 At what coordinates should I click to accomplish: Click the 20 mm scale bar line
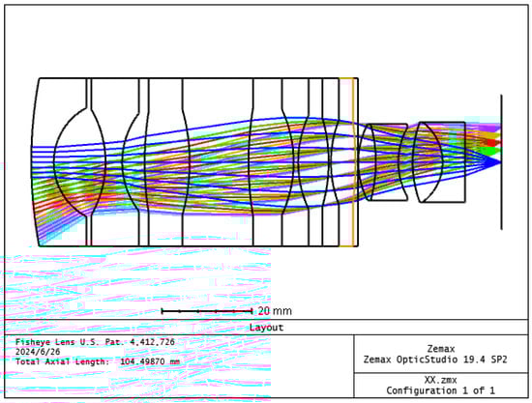click(207, 311)
